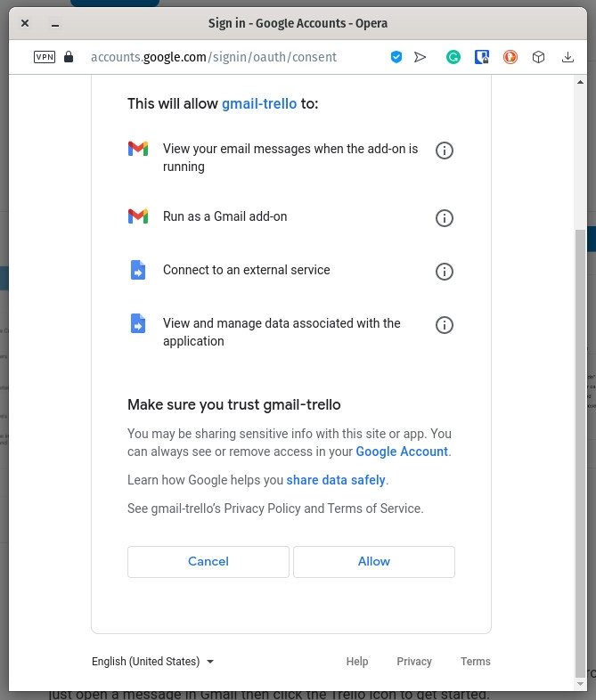Click Gmail icon beside Run as a Gmail add-on
The width and height of the screenshot is (596, 700).
(138, 216)
